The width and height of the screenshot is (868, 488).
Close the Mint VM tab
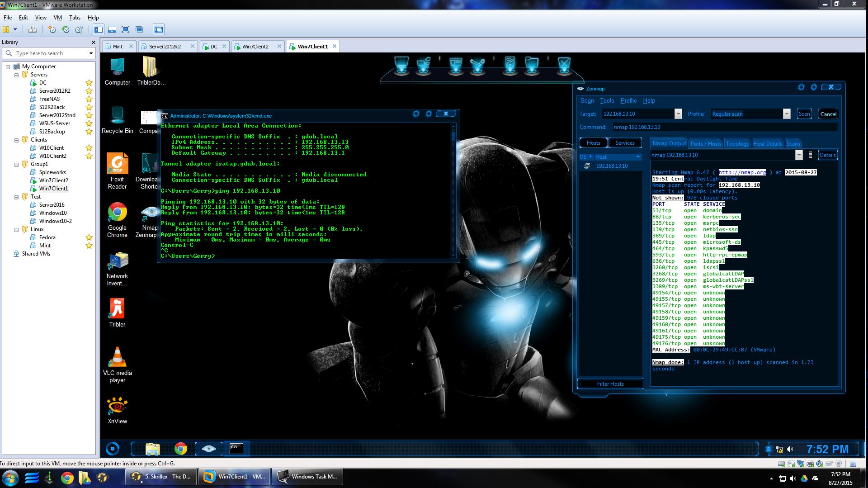[x=131, y=46]
